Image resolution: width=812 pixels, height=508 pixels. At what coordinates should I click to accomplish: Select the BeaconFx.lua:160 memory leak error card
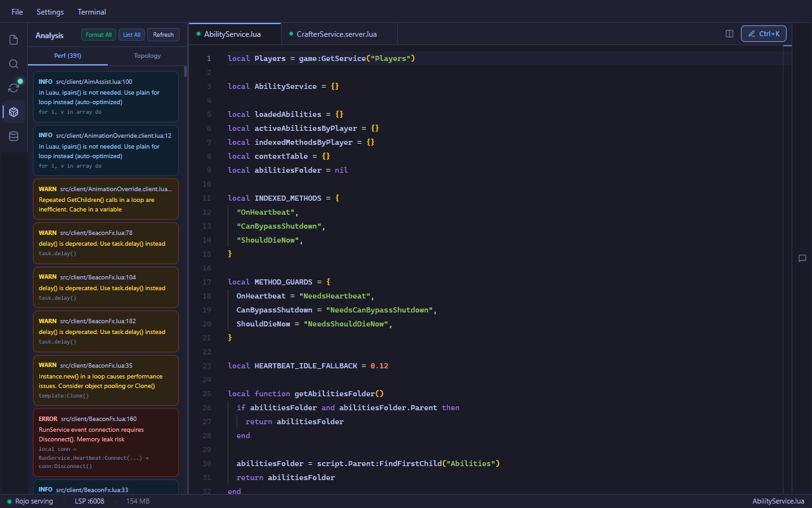point(105,442)
